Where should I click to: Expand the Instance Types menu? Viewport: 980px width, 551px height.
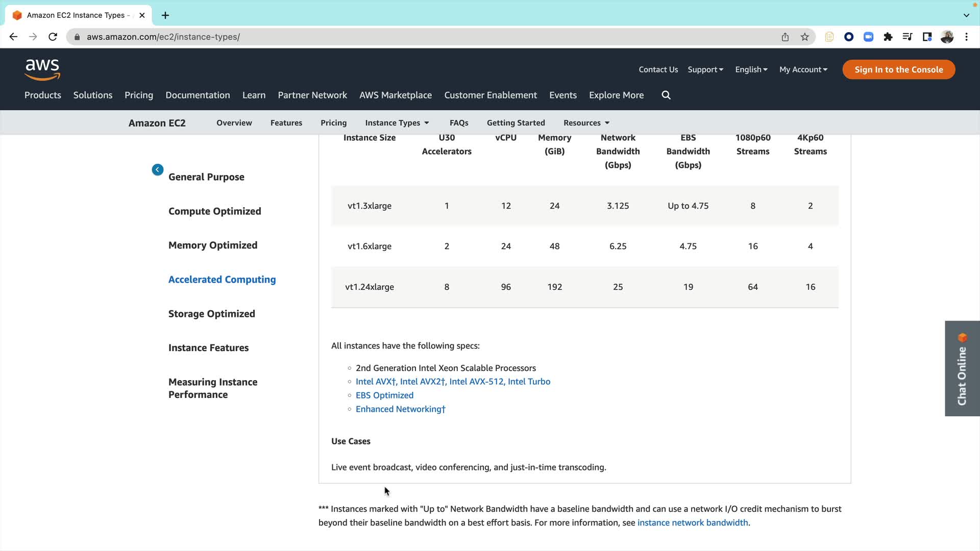(397, 123)
